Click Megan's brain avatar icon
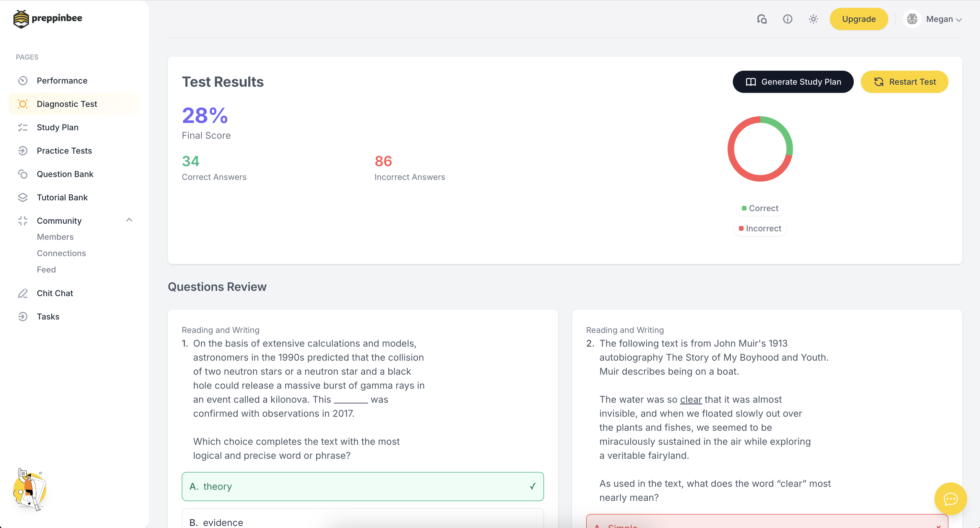 (912, 19)
